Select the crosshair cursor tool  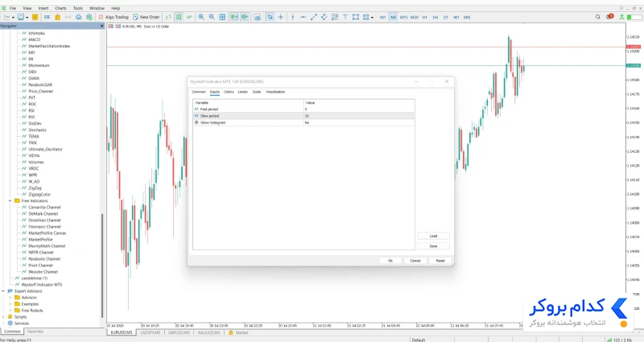[x=281, y=17]
